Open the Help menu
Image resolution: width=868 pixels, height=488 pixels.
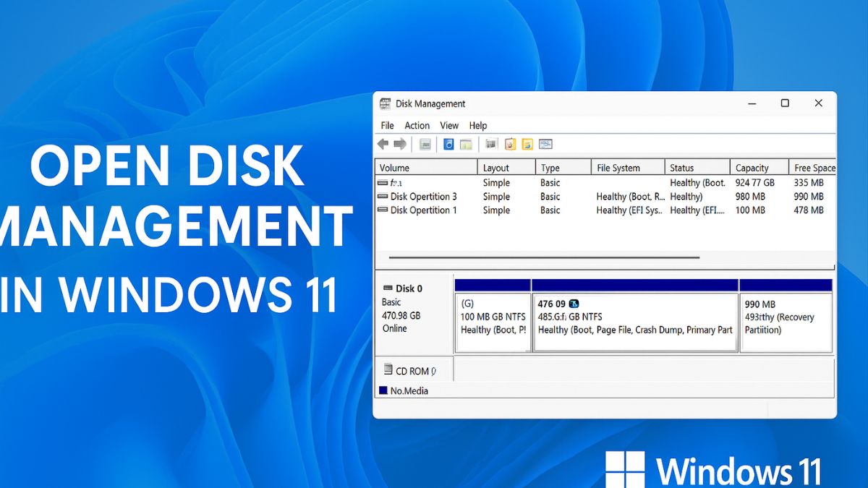point(477,125)
